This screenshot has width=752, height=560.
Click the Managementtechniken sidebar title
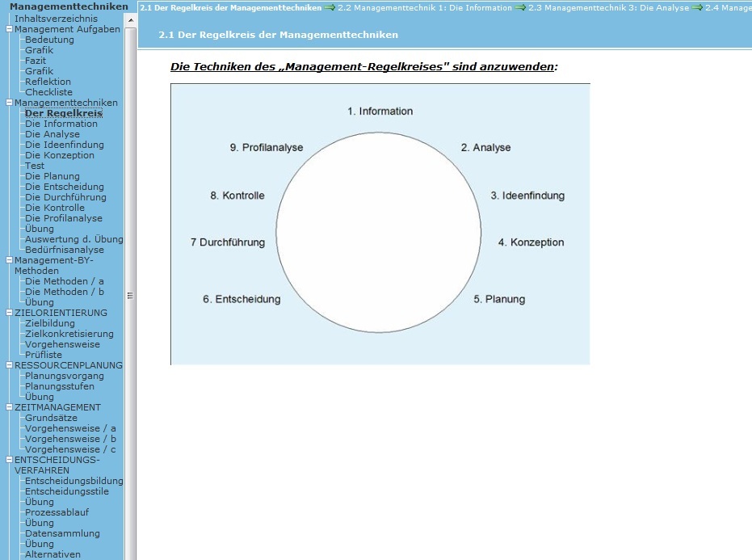[69, 6]
